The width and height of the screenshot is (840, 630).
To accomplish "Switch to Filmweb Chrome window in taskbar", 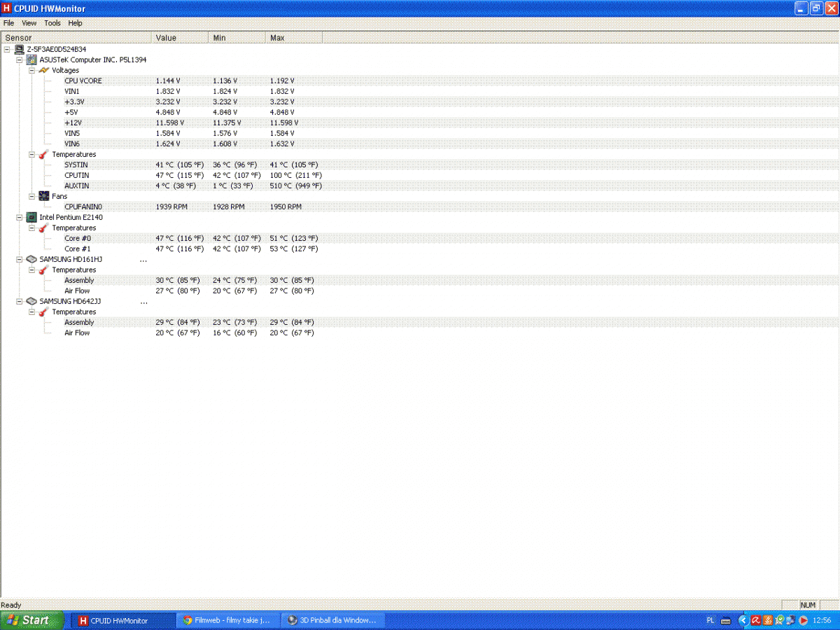I will coord(227,620).
